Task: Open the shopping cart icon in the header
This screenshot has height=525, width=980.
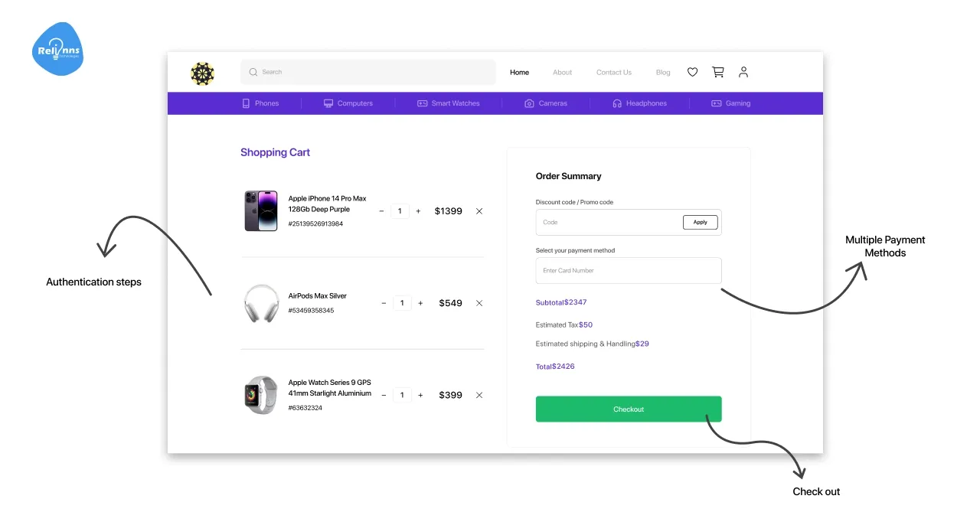Action: tap(717, 71)
